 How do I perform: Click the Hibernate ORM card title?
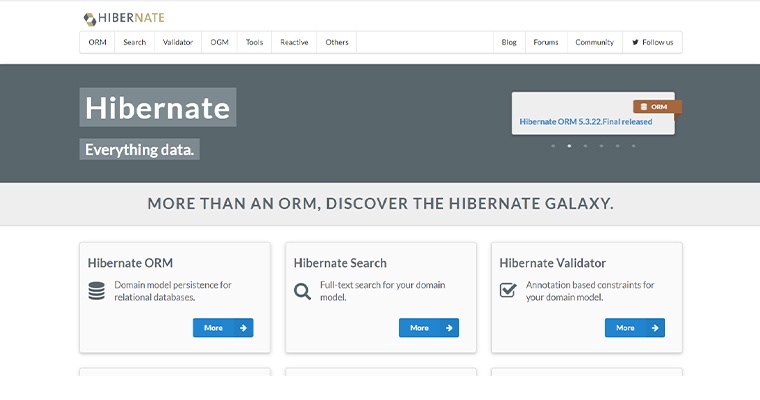click(x=130, y=263)
